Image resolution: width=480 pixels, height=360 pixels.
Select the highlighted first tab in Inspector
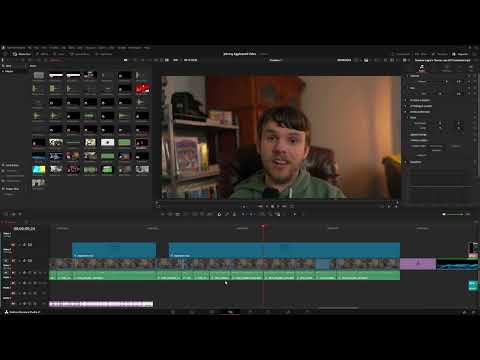[422, 68]
